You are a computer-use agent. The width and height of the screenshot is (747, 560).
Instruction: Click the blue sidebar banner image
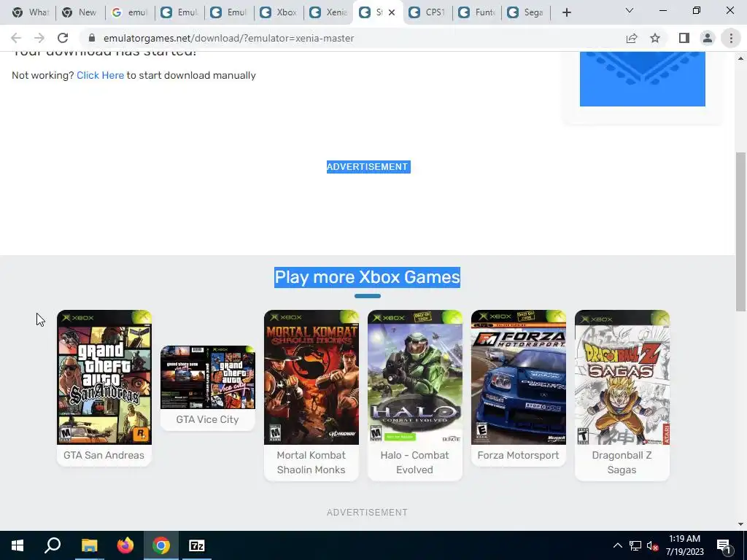click(642, 79)
